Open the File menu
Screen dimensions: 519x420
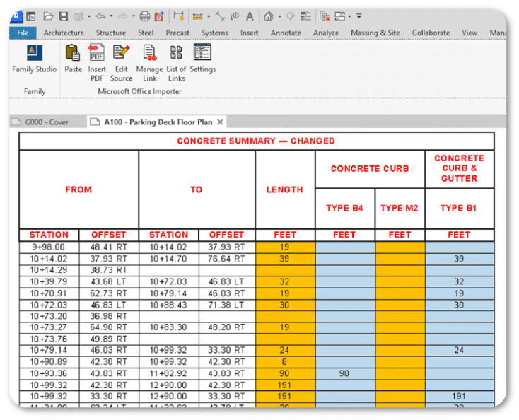(23, 33)
